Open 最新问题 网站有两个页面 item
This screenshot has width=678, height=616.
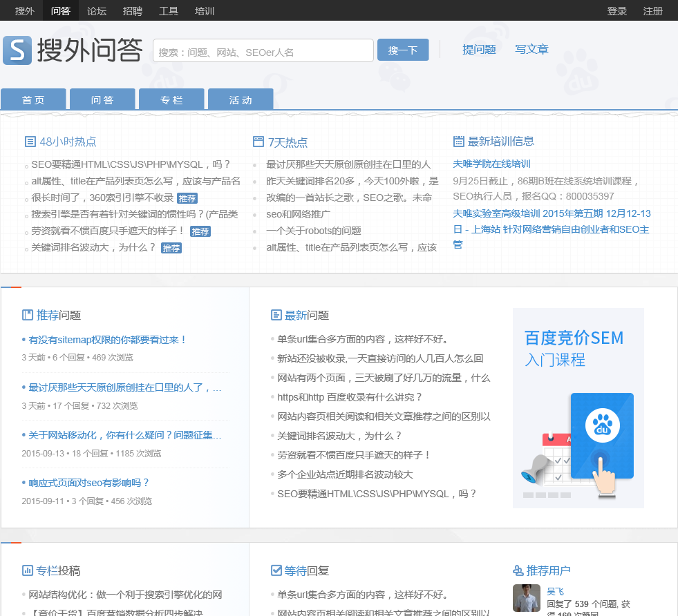click(x=384, y=378)
